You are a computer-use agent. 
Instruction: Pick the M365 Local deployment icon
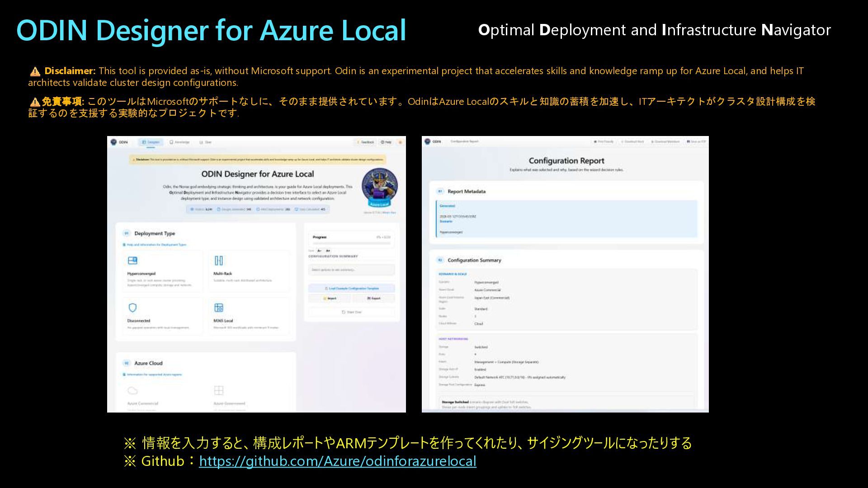coord(219,308)
